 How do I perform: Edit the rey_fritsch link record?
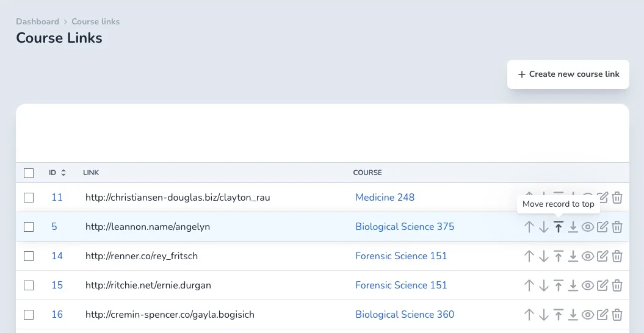coord(602,256)
